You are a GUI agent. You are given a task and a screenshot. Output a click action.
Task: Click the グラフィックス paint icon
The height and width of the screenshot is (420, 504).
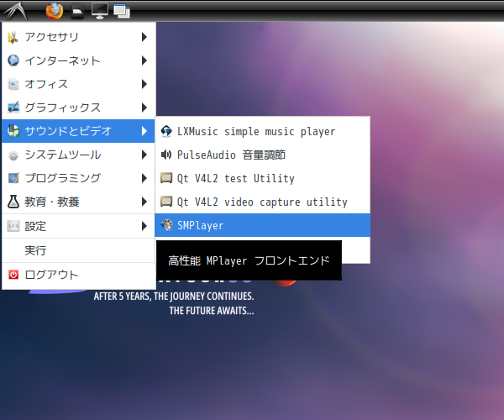point(13,108)
